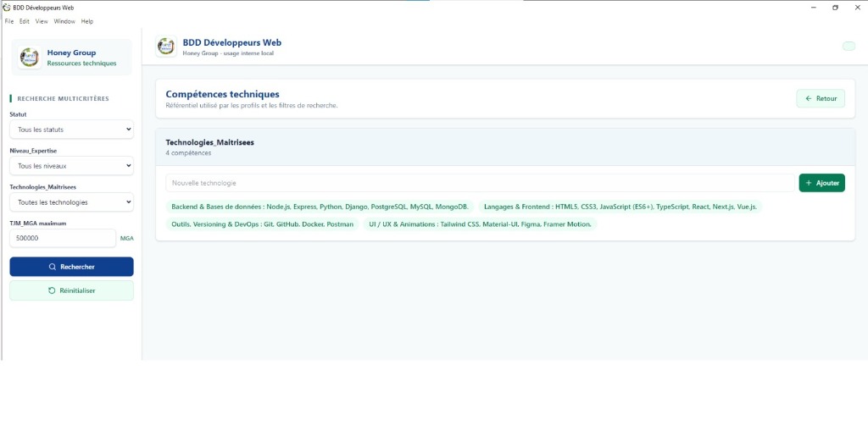Toggle the switch in the top-right header

point(849,46)
